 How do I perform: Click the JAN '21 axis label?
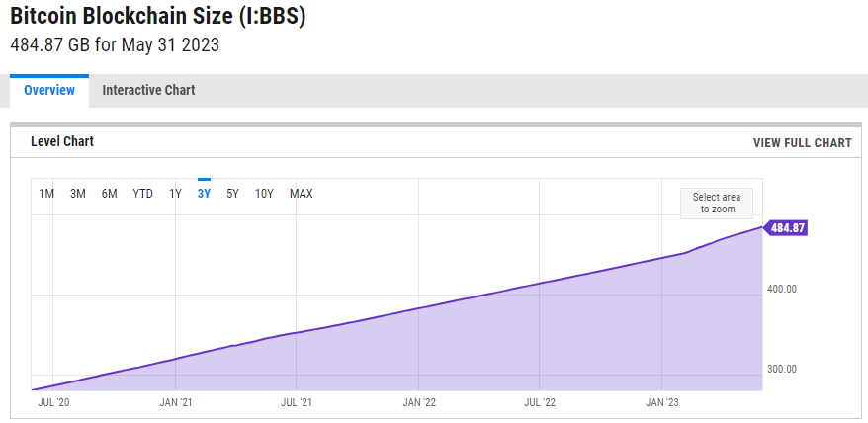[x=176, y=402]
